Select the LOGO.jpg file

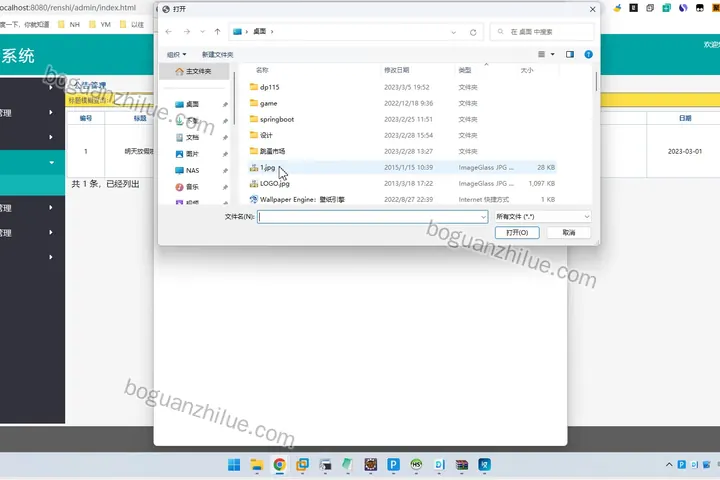[402, 183]
